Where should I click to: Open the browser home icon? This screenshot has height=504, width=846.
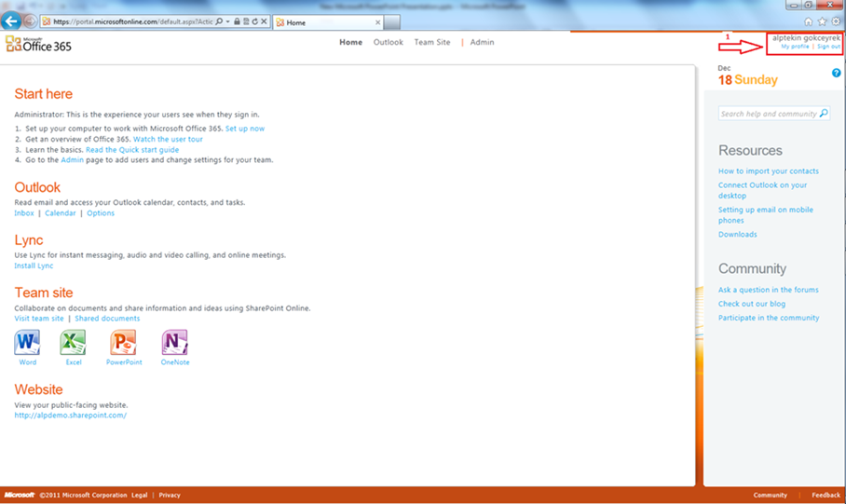(808, 21)
